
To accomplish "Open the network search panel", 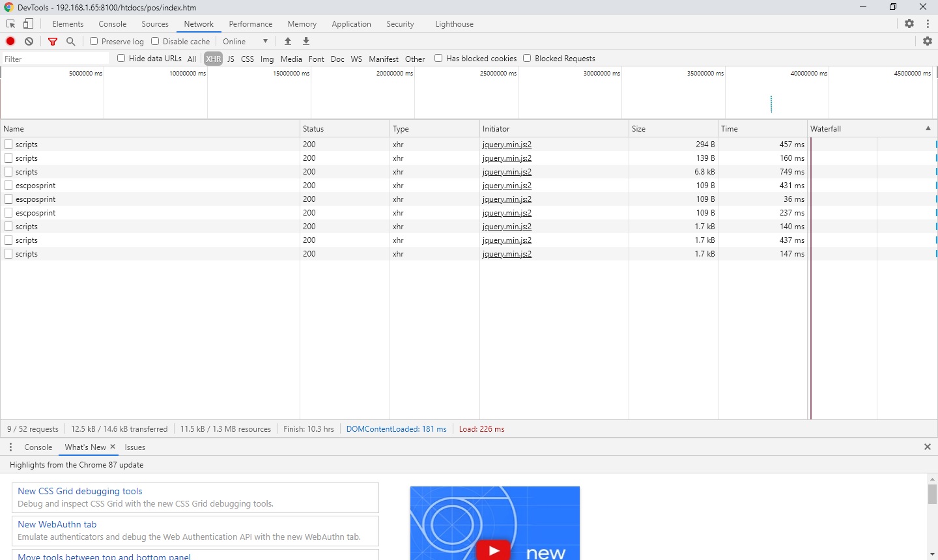I will pos(71,41).
